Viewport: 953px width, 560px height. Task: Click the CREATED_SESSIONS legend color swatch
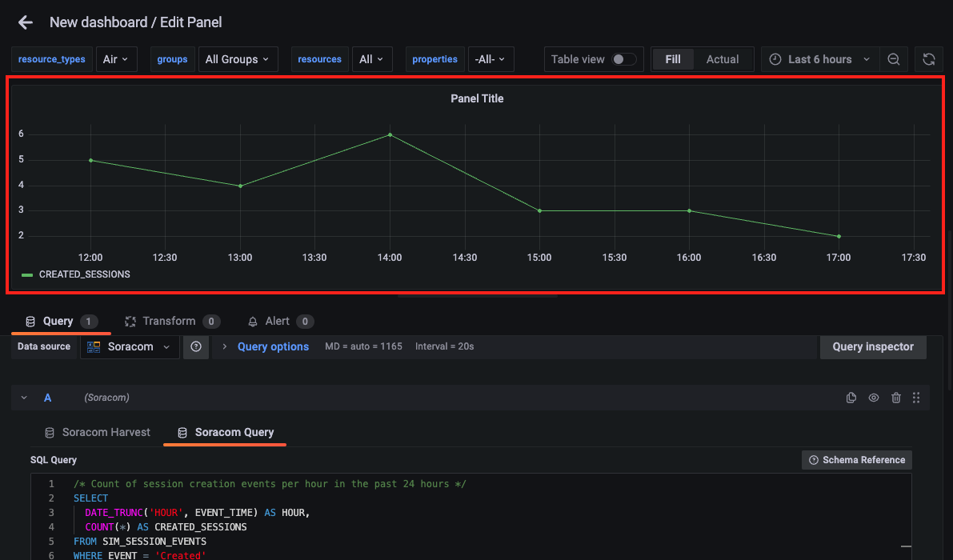pyautogui.click(x=27, y=274)
